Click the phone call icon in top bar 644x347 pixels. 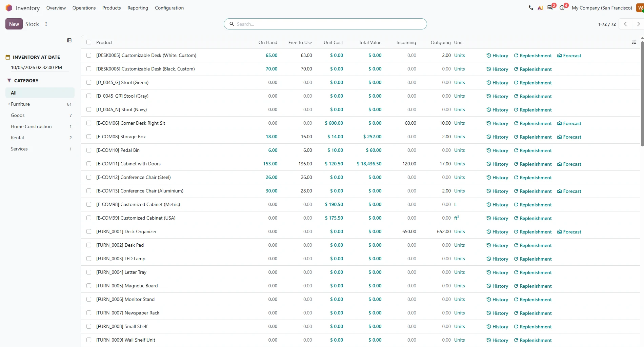coord(531,7)
